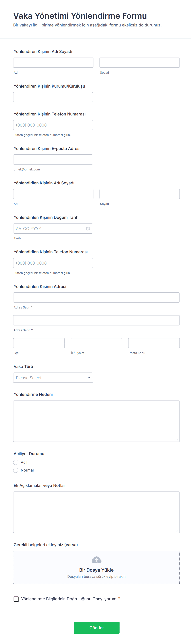Check the Yönlendirme Bilgilerinin Doğruluğunu Onaylıyorum box

(16, 599)
